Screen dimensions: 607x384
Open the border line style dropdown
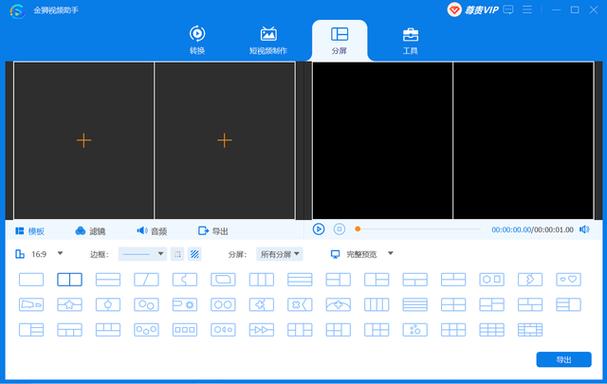click(142, 254)
